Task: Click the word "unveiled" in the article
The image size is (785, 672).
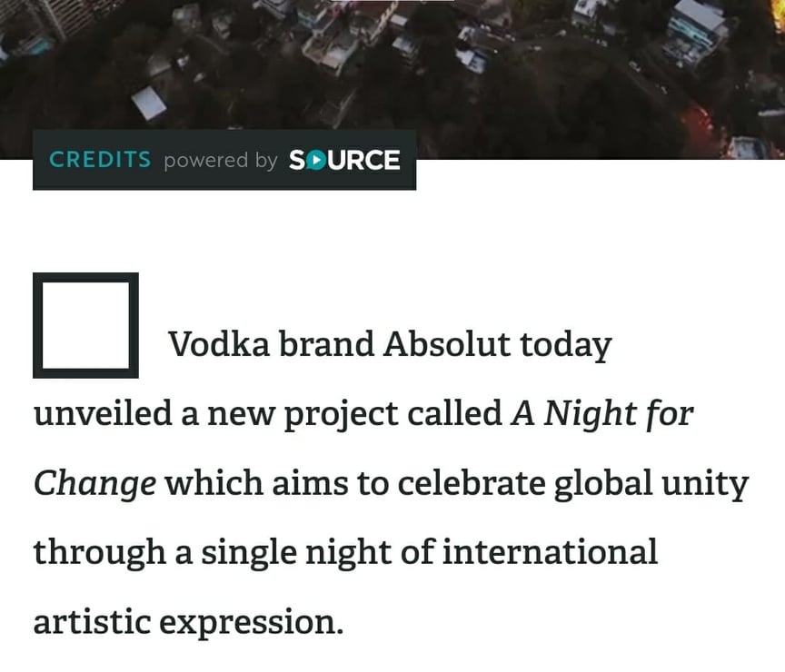Action: click(103, 414)
